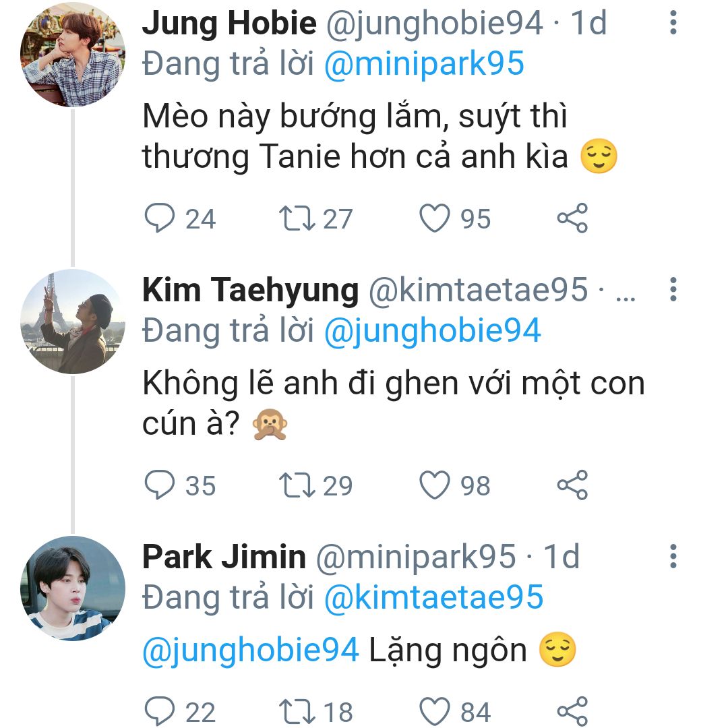
Task: Expand the menu on Park Jimin's tweet
Action: (672, 557)
